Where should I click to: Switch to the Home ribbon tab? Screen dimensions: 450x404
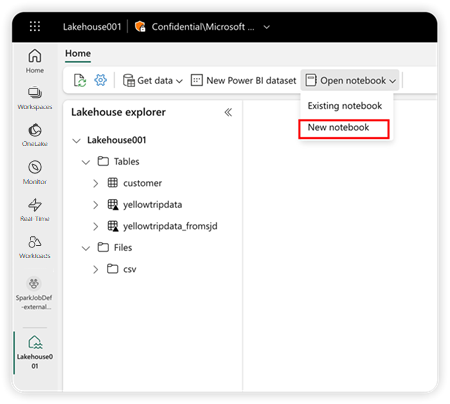click(x=78, y=53)
